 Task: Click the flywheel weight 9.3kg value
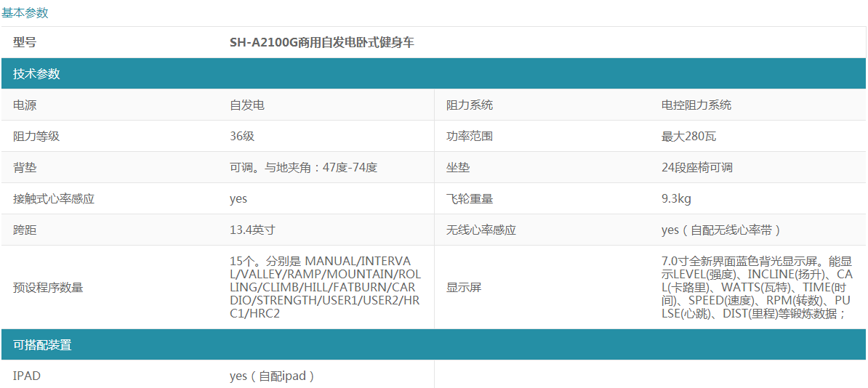pos(676,199)
